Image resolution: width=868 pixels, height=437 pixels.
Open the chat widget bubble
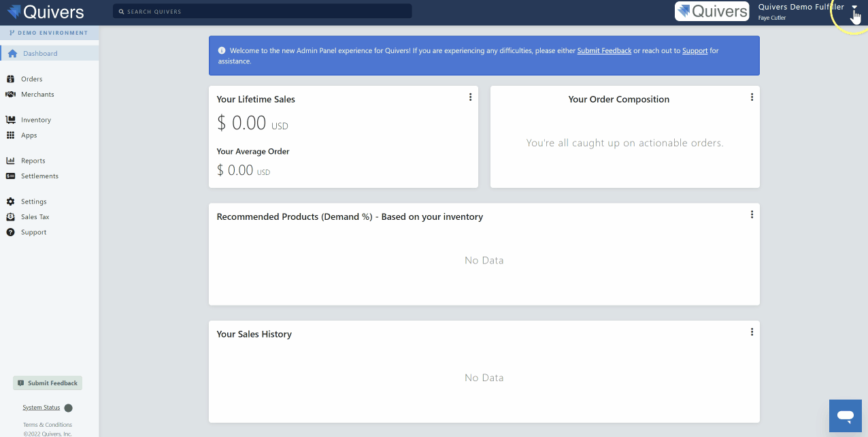tap(846, 415)
